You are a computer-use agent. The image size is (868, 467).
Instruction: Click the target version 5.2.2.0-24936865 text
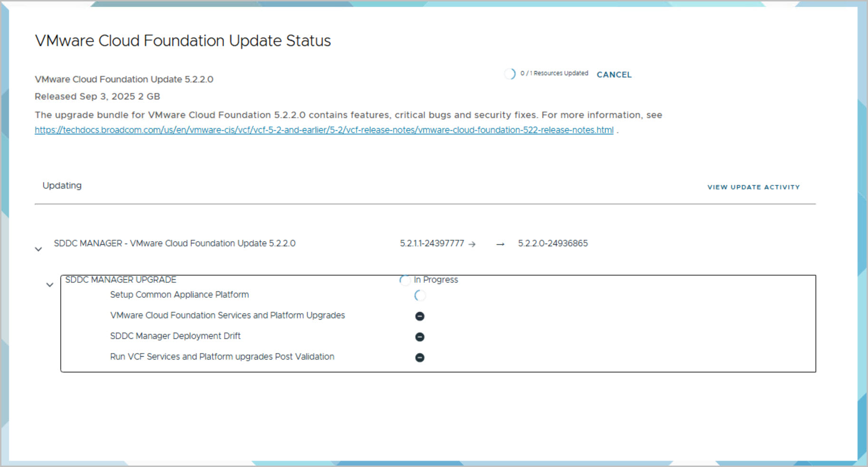coord(553,244)
